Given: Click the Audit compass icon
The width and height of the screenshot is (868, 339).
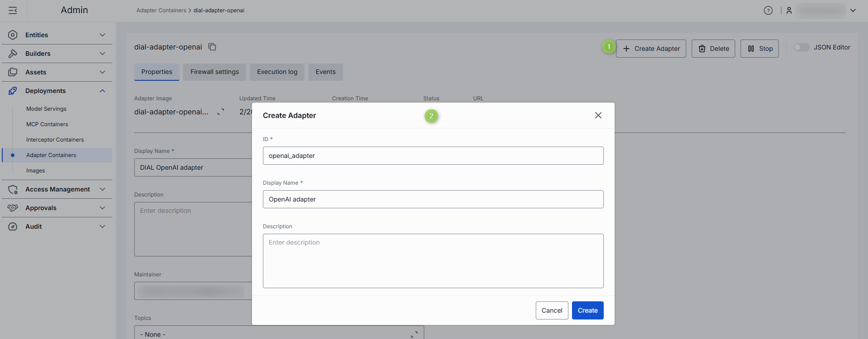Looking at the screenshot, I should click(x=13, y=226).
